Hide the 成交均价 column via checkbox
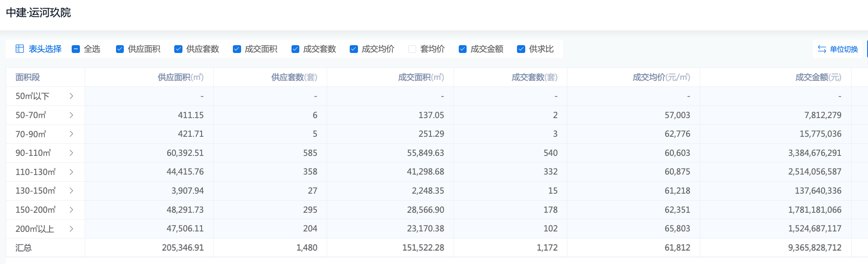Screen dimensions: 868x264 354,49
